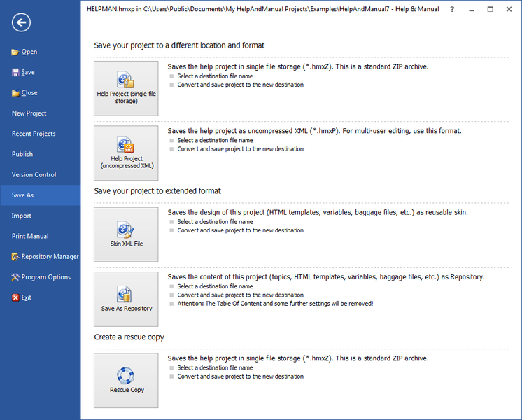
Task: Click the Save As Repository button label
Action: point(127,309)
